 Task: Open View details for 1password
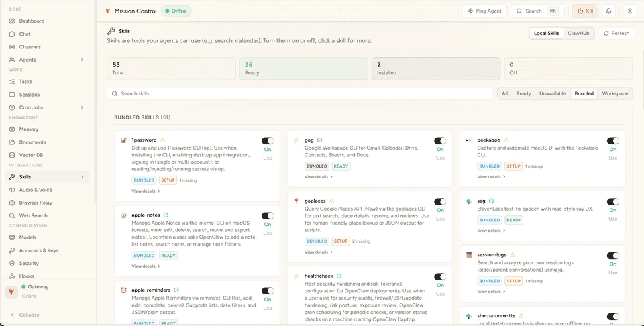point(146,191)
